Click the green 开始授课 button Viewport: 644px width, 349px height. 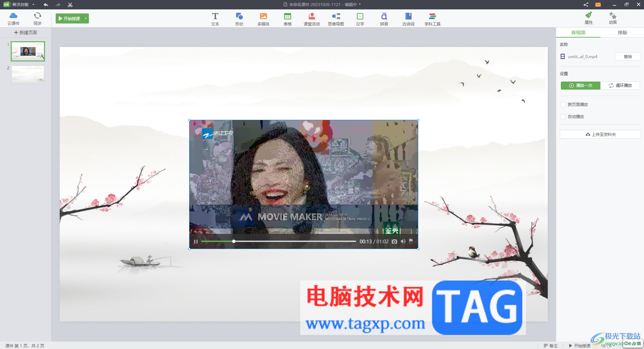pyautogui.click(x=69, y=18)
